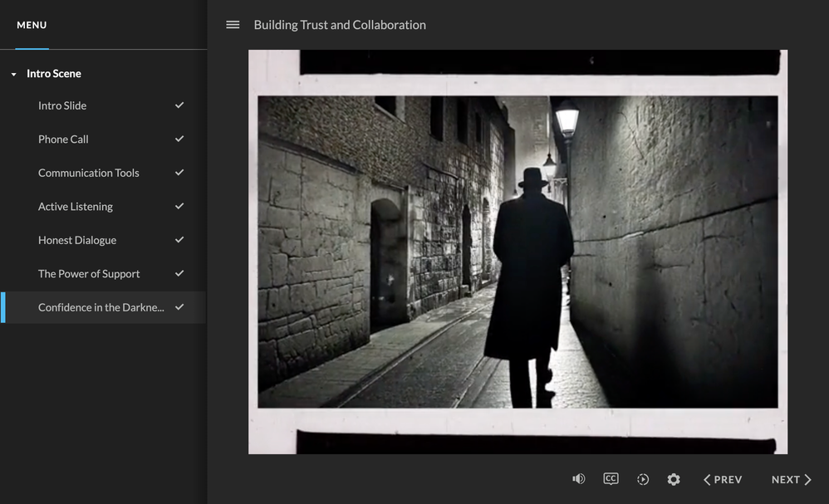This screenshot has width=829, height=504.
Task: Jump to the Phone Call slide
Action: 63,139
